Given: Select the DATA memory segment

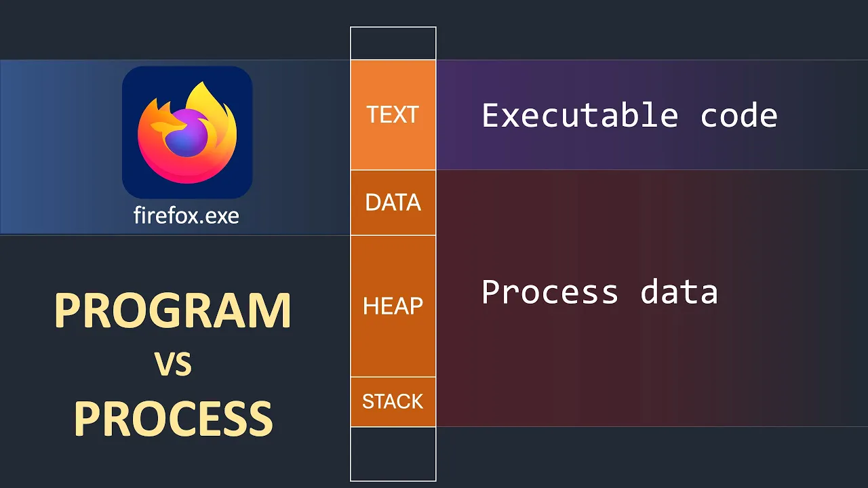Looking at the screenshot, I should [393, 203].
